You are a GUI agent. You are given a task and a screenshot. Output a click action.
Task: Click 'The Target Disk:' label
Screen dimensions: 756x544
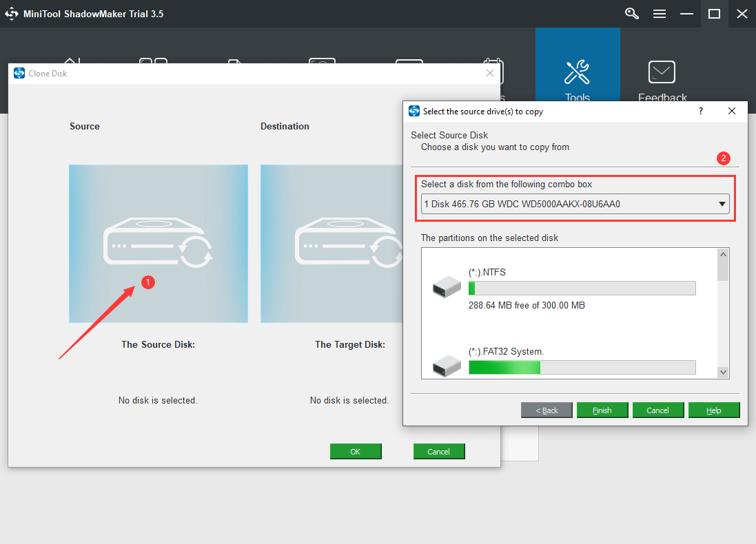(350, 344)
